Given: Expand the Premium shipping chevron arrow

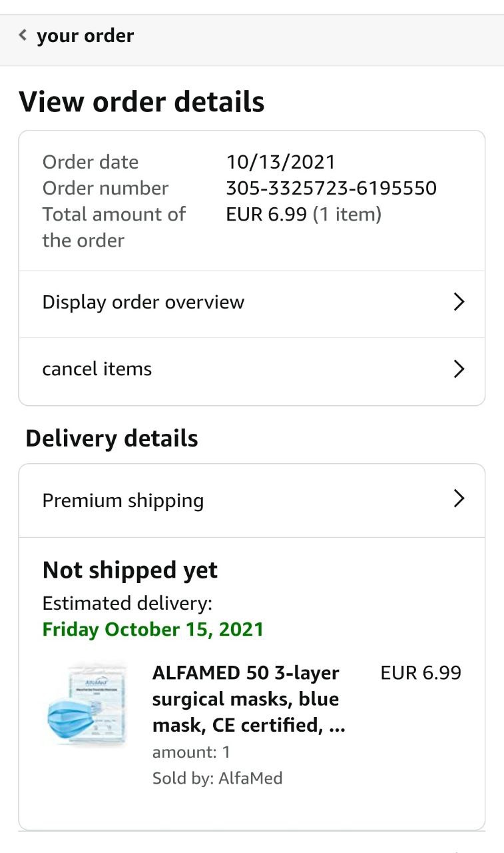Looking at the screenshot, I should point(458,498).
